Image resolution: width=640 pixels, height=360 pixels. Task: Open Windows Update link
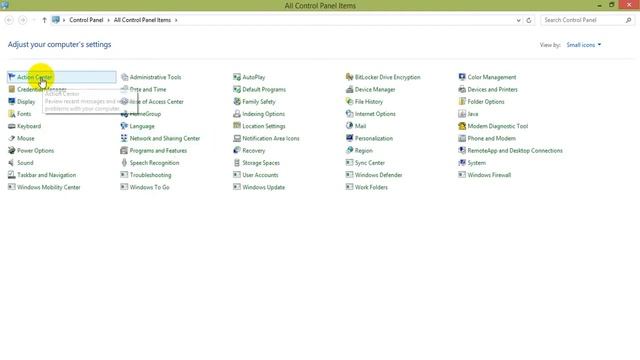click(264, 187)
